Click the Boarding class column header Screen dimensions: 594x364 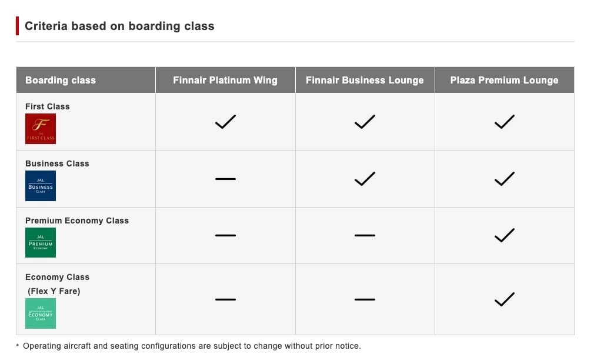(x=61, y=80)
